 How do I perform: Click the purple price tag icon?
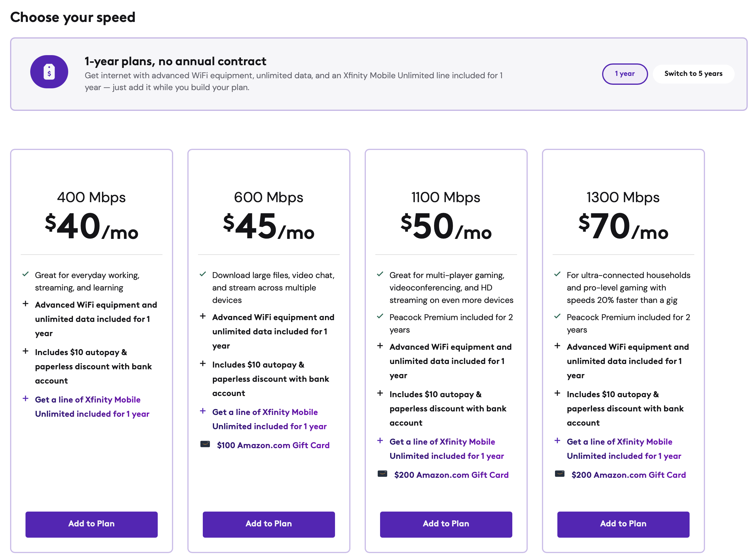coord(49,72)
